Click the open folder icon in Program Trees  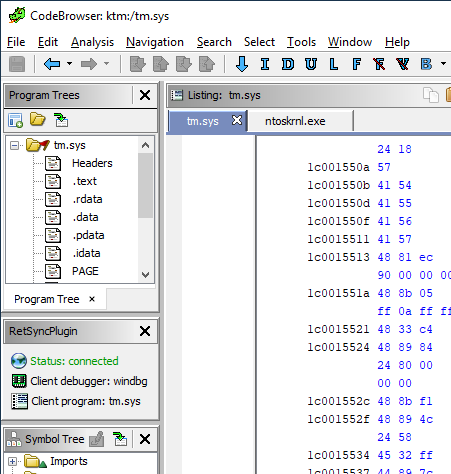pos(37,119)
